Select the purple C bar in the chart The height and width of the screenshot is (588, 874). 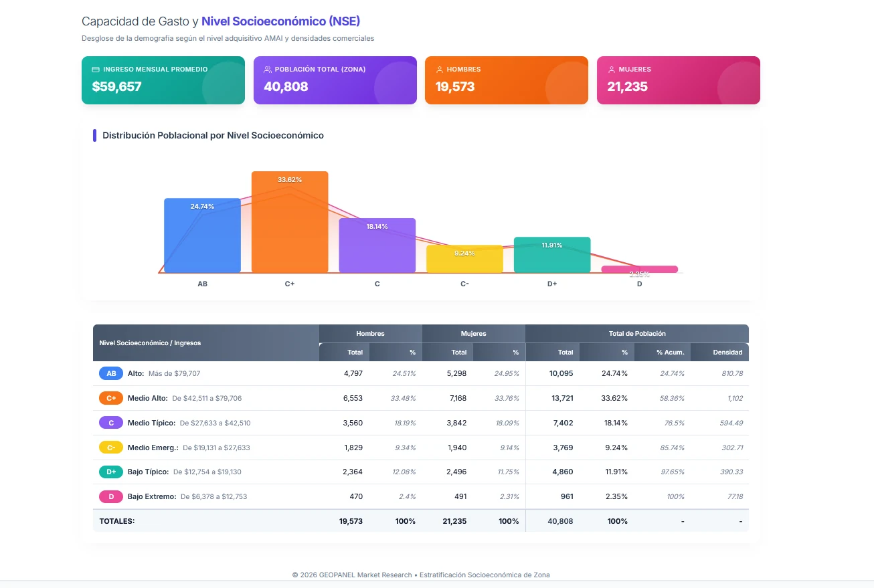[x=377, y=246]
